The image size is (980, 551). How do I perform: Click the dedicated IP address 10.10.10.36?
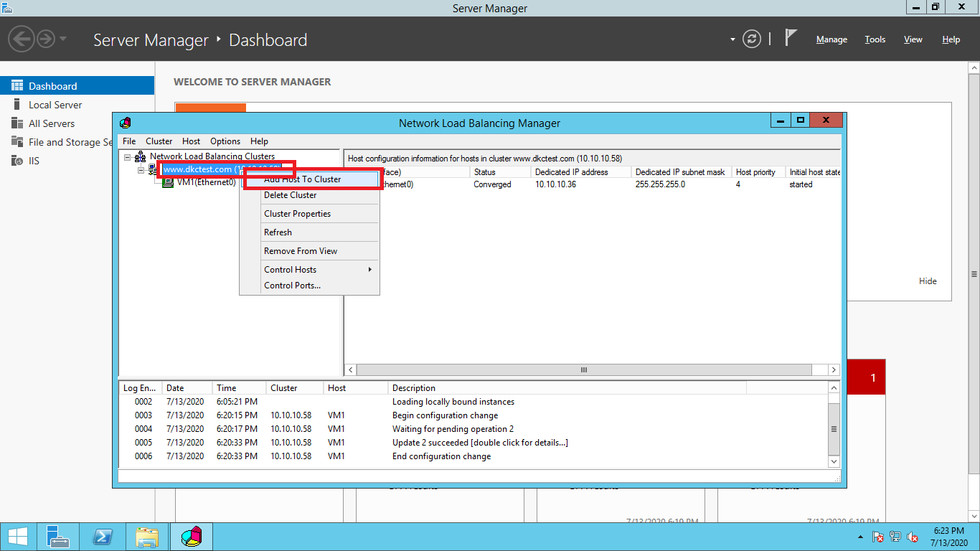coord(555,184)
